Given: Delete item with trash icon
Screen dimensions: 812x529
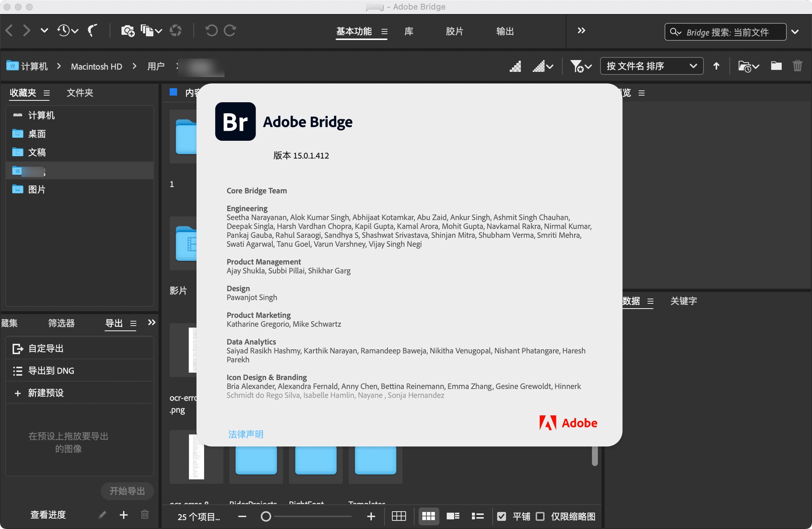Looking at the screenshot, I should 798,66.
